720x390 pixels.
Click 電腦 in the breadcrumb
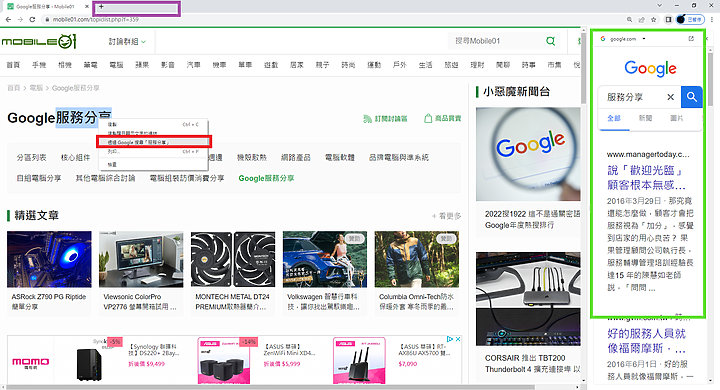pos(36,88)
